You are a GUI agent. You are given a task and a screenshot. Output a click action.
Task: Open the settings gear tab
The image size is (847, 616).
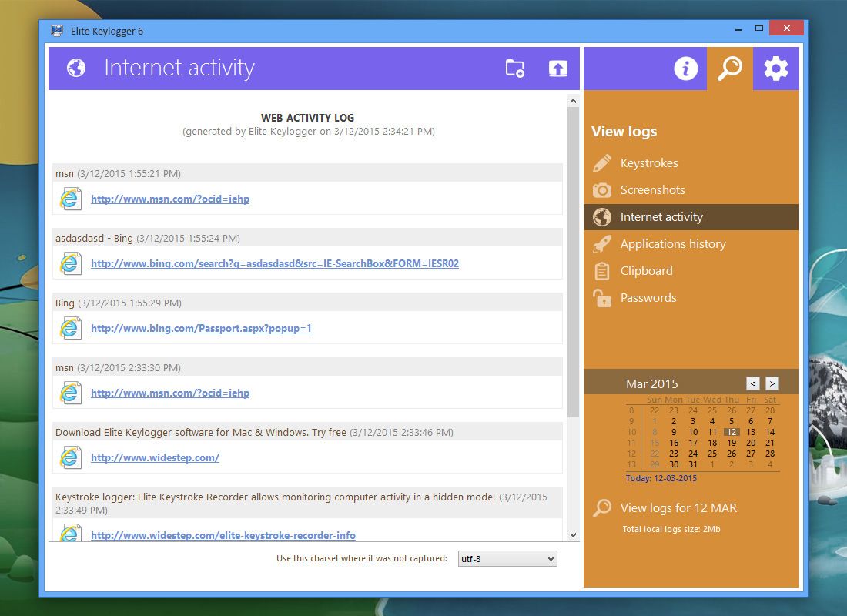(775, 69)
